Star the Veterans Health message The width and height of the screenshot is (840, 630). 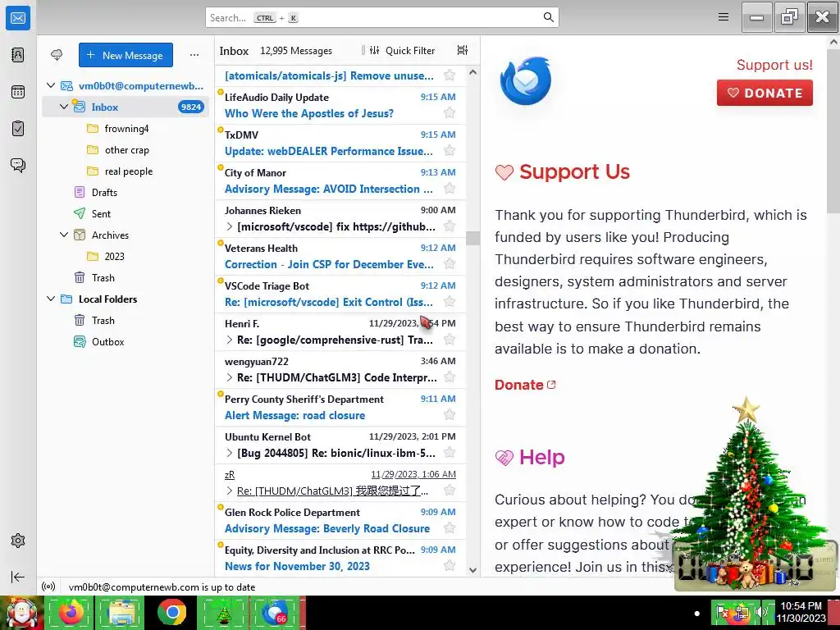(450, 264)
